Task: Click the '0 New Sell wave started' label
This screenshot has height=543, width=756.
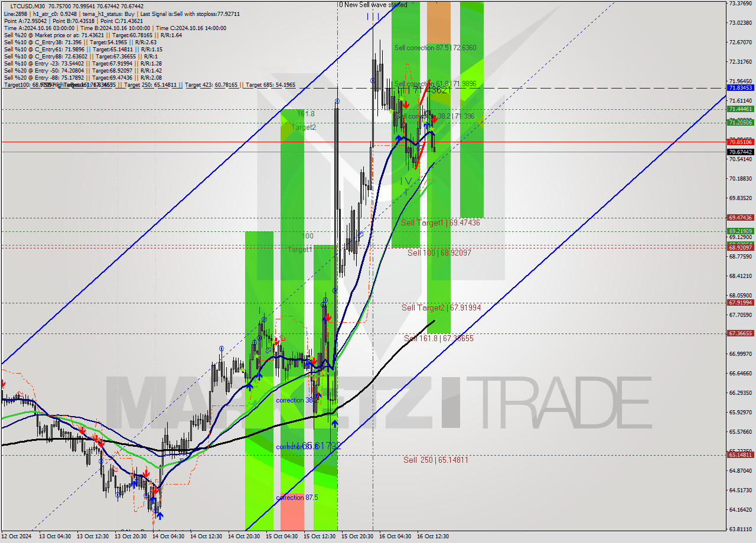Action: [373, 5]
